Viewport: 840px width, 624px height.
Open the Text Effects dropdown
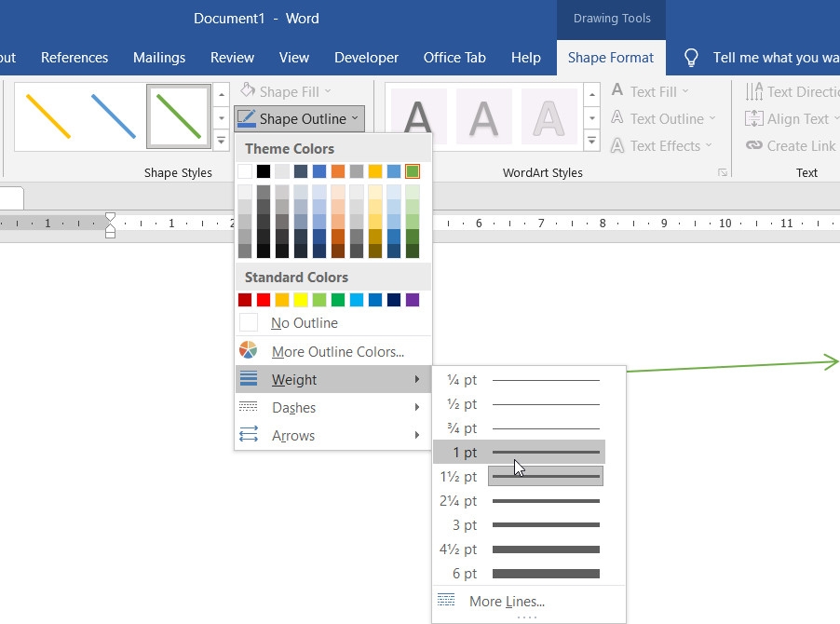tap(662, 145)
